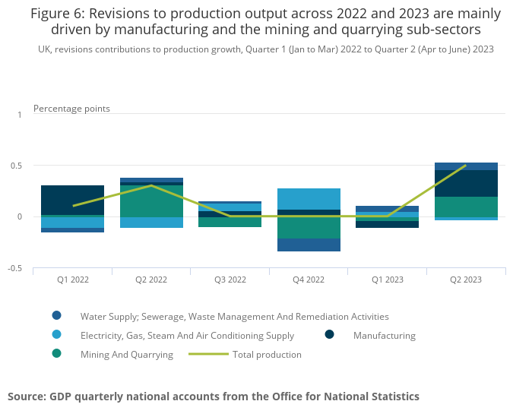Click the Water Supply legend circle marker
The image size is (532, 417).
56,316
